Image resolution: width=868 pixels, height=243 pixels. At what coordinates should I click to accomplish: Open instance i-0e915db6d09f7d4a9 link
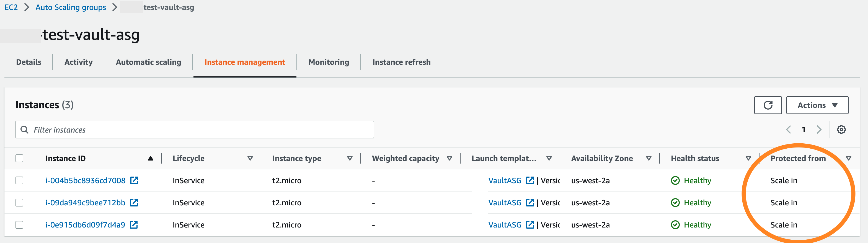tap(85, 225)
